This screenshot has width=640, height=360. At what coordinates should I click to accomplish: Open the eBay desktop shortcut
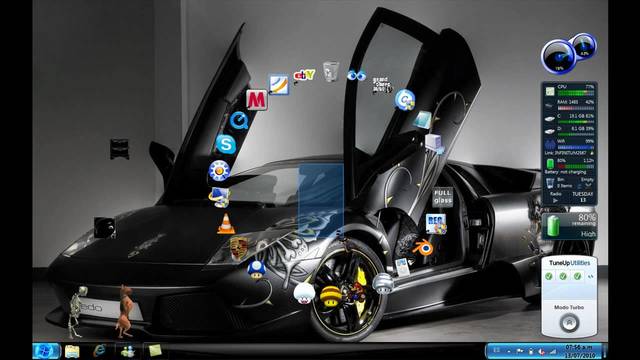(x=304, y=75)
